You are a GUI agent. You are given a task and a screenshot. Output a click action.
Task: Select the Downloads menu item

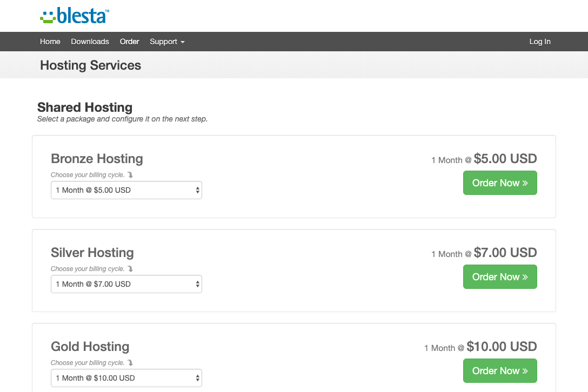coord(90,42)
